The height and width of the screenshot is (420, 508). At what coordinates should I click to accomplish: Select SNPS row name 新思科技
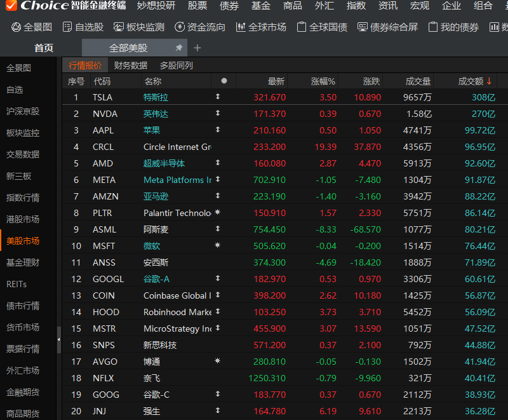(160, 345)
